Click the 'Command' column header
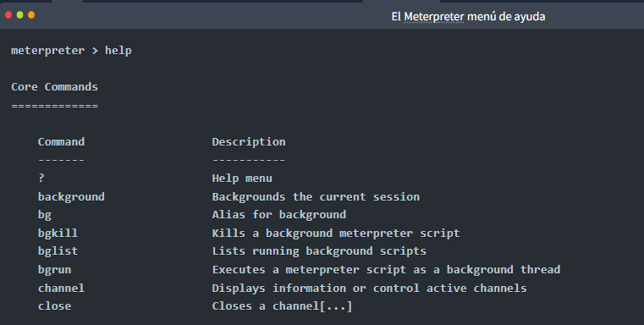This screenshot has width=644, height=325. click(61, 141)
